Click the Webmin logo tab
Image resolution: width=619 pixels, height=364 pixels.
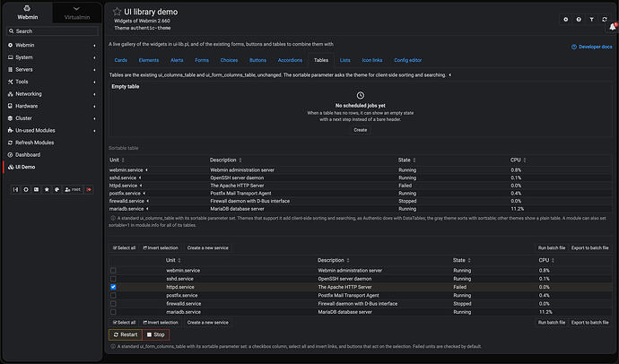point(27,13)
